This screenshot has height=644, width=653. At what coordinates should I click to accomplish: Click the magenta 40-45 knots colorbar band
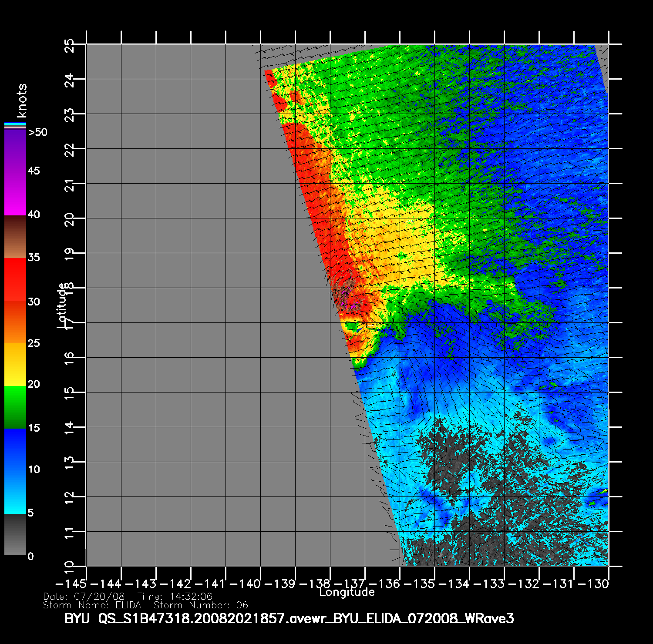(x=15, y=194)
